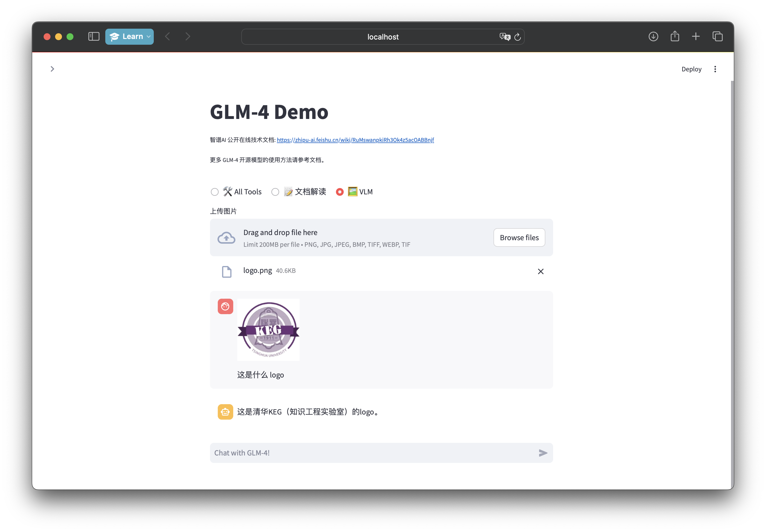Screen dimensions: 766x532
Task: Open a new browser tab with the plus icon
Action: 696,36
